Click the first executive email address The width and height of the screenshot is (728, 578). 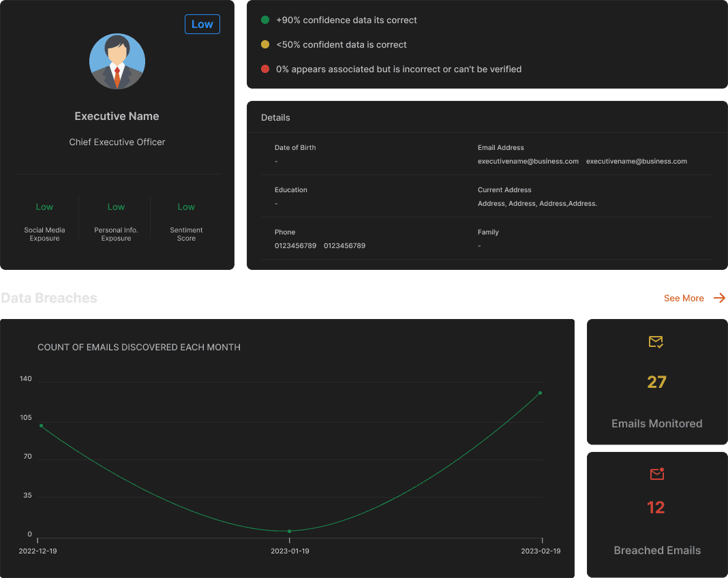[x=528, y=161]
